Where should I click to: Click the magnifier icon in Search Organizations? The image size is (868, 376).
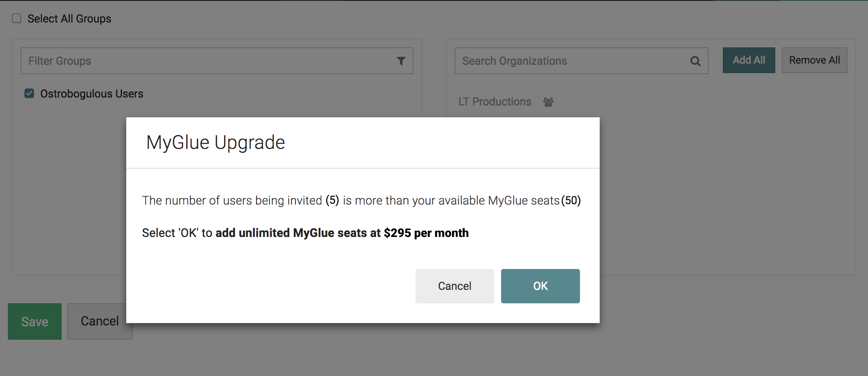pos(696,61)
